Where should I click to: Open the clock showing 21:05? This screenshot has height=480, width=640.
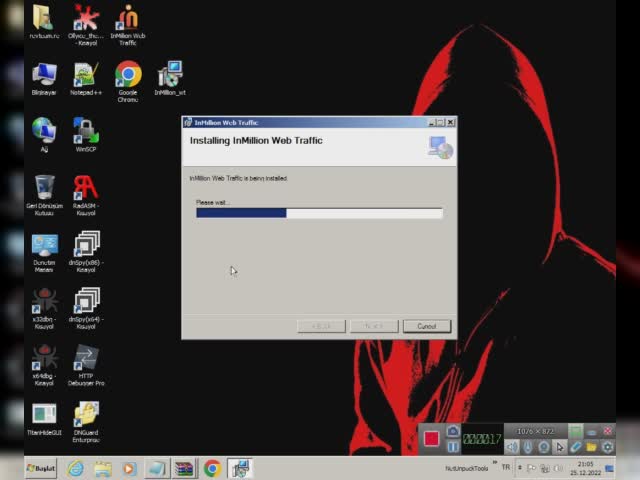coord(585,468)
